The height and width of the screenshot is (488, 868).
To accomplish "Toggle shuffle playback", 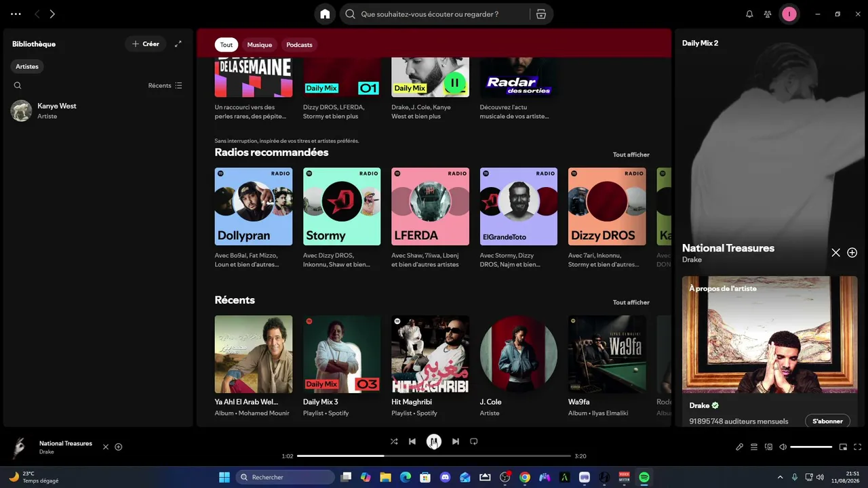I will point(394,441).
